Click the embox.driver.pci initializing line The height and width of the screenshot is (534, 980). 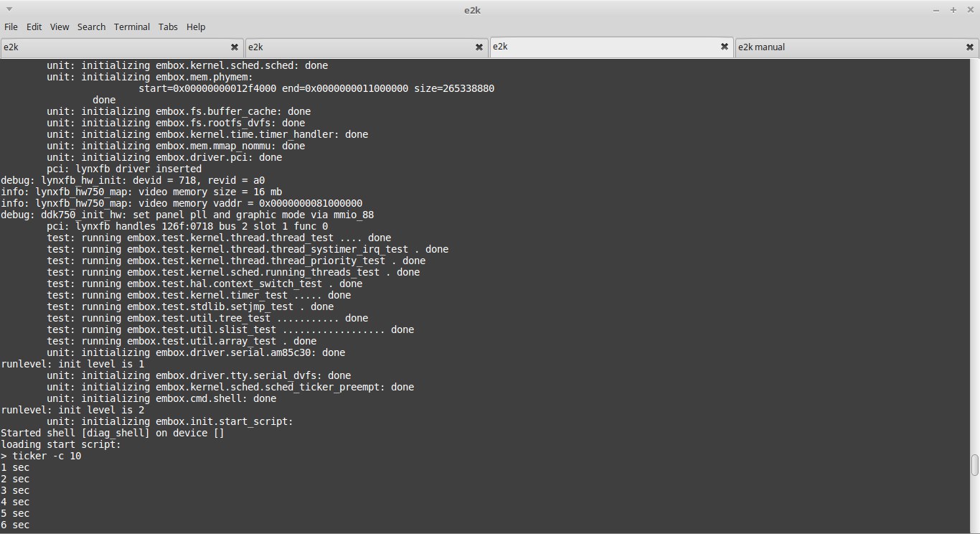tap(164, 157)
